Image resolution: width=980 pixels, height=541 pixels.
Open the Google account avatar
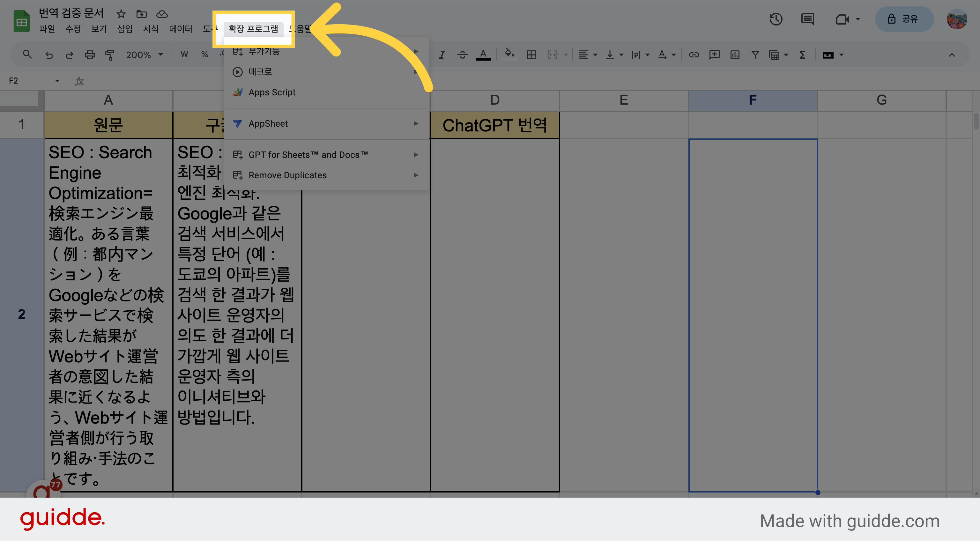957,19
